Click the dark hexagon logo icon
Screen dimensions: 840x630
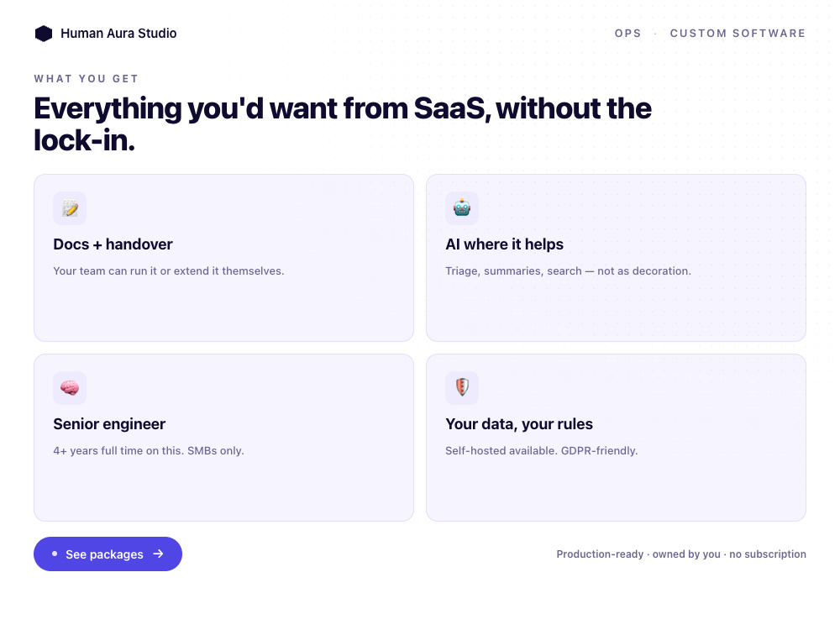[44, 34]
